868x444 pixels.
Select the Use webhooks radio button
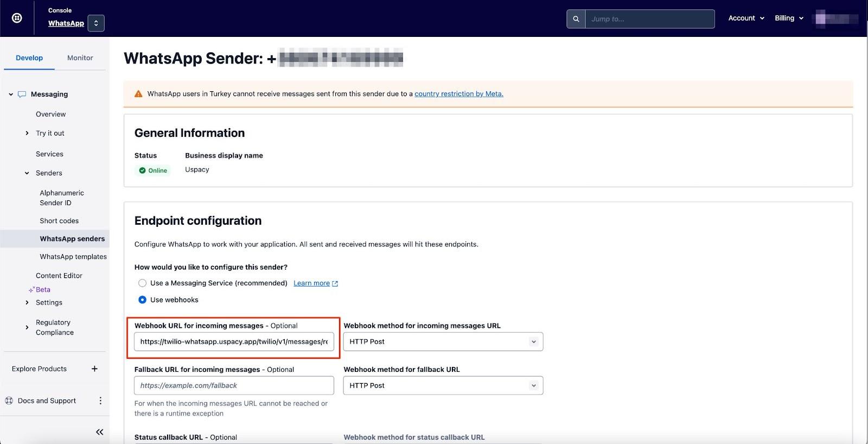142,300
